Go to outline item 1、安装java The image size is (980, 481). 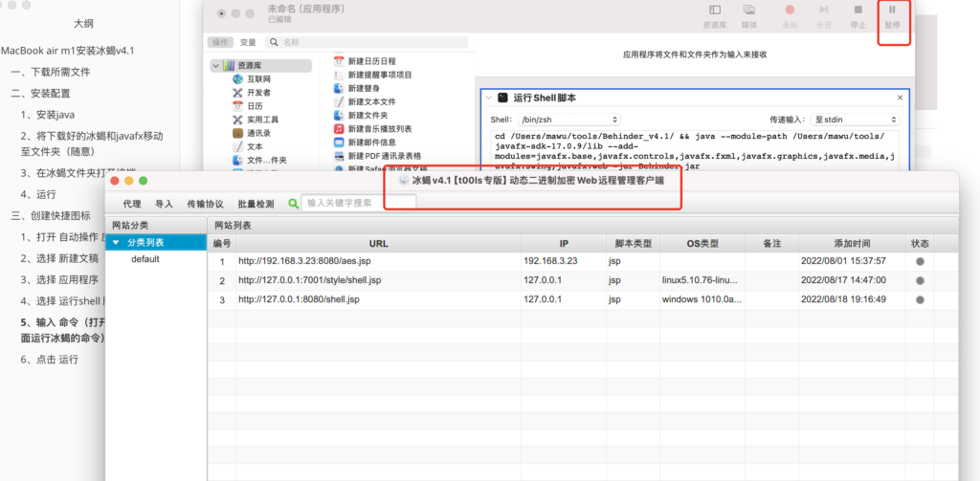click(48, 115)
